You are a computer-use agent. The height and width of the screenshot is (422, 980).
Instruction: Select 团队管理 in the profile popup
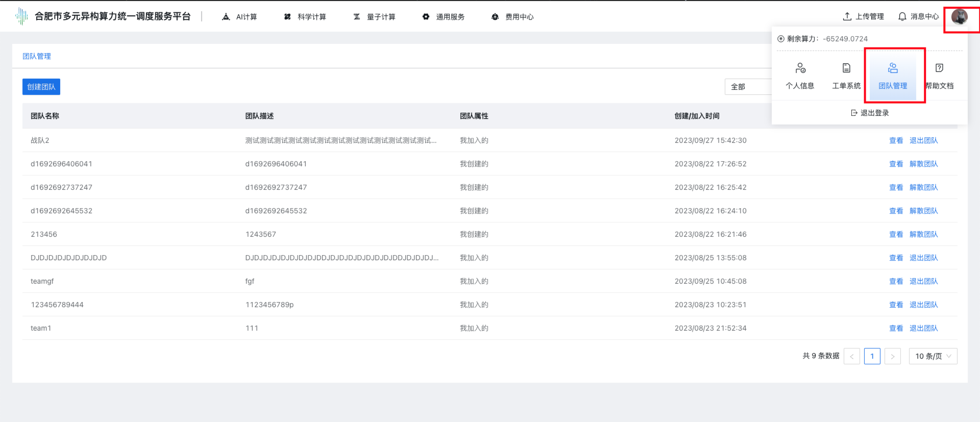click(893, 76)
